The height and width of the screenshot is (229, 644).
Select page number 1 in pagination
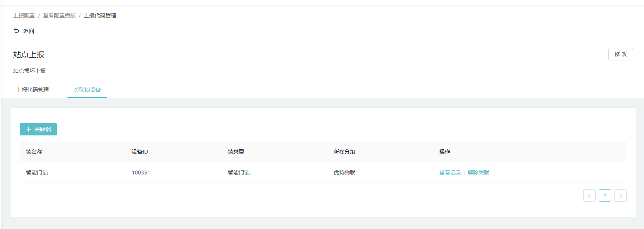[604, 195]
